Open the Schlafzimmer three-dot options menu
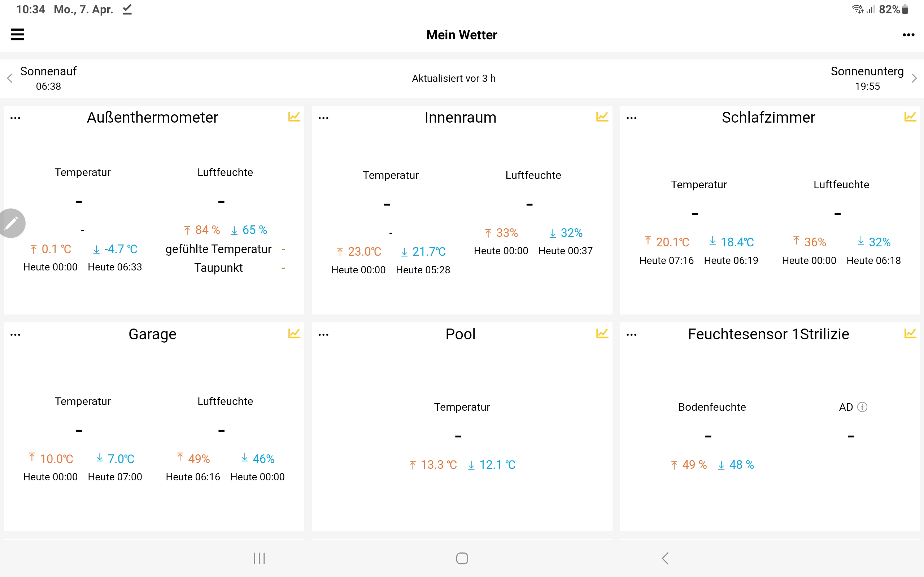Screen dimensions: 924x577 pyautogui.click(x=632, y=118)
